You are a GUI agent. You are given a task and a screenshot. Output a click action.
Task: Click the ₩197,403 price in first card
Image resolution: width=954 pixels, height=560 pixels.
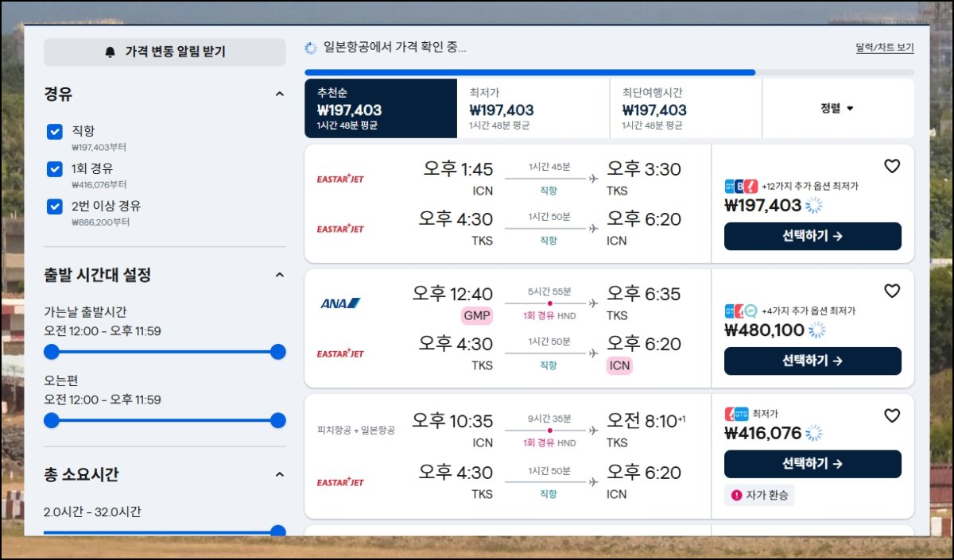point(763,206)
